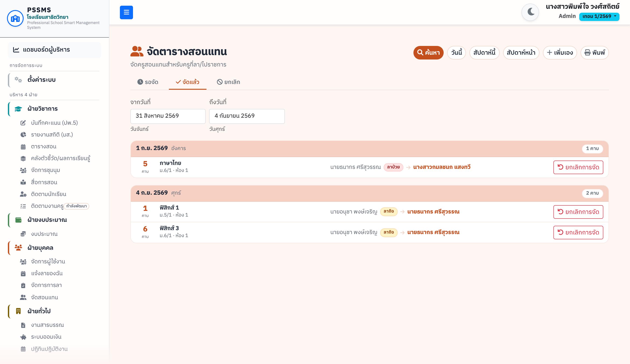Click the พิมพ์ print button

[595, 52]
